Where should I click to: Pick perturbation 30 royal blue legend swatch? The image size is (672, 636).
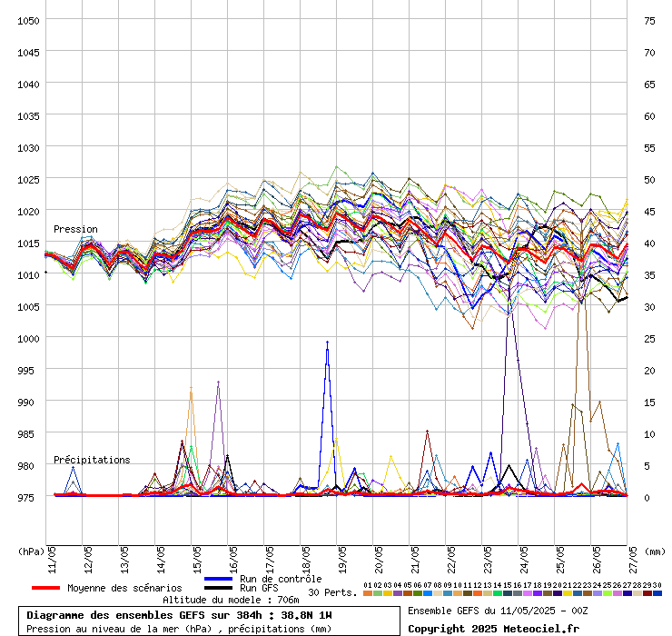point(657,593)
